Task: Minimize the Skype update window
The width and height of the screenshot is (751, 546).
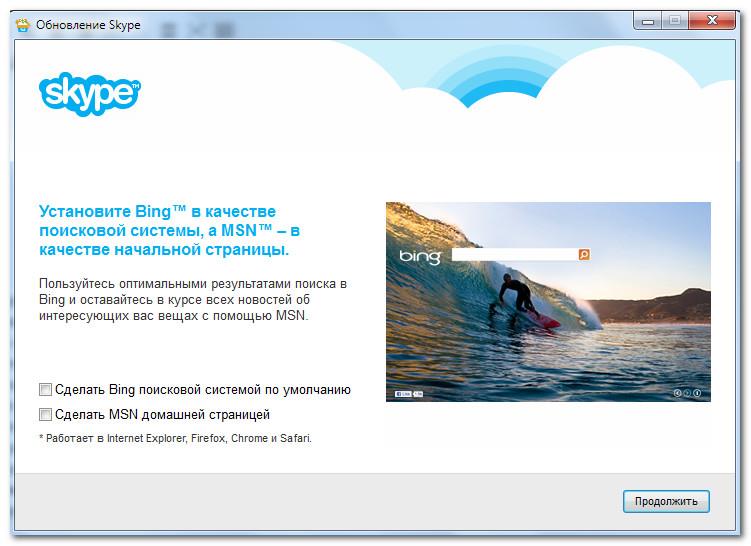Action: pyautogui.click(x=649, y=18)
